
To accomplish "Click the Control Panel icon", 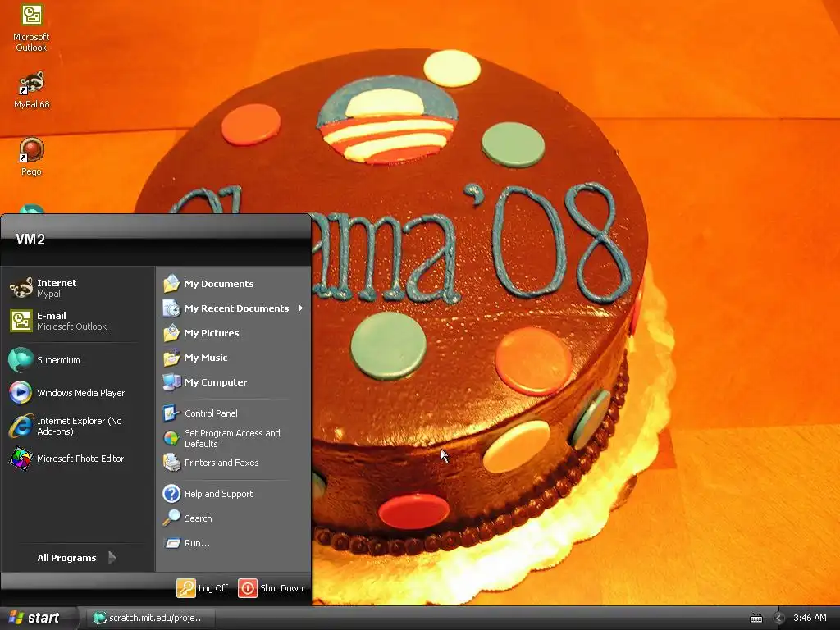I will (x=171, y=413).
